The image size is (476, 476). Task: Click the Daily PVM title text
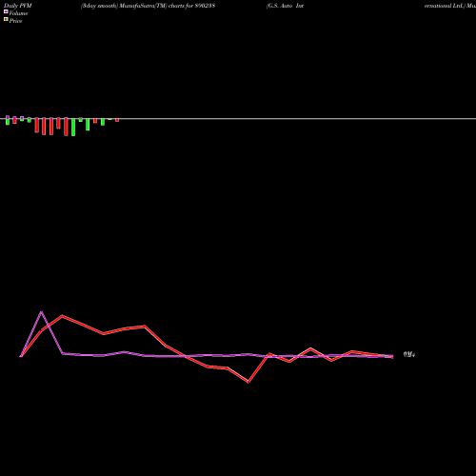click(18, 6)
